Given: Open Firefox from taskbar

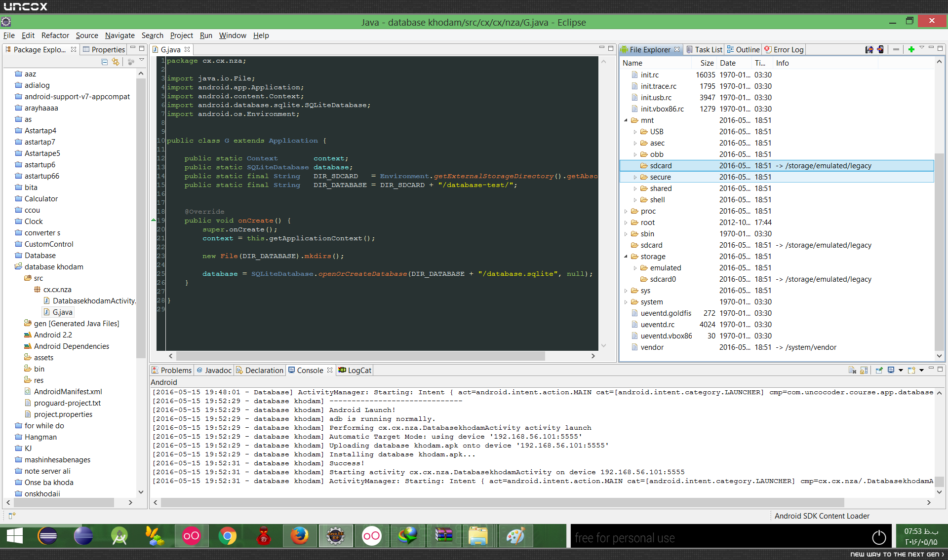Looking at the screenshot, I should click(x=299, y=536).
